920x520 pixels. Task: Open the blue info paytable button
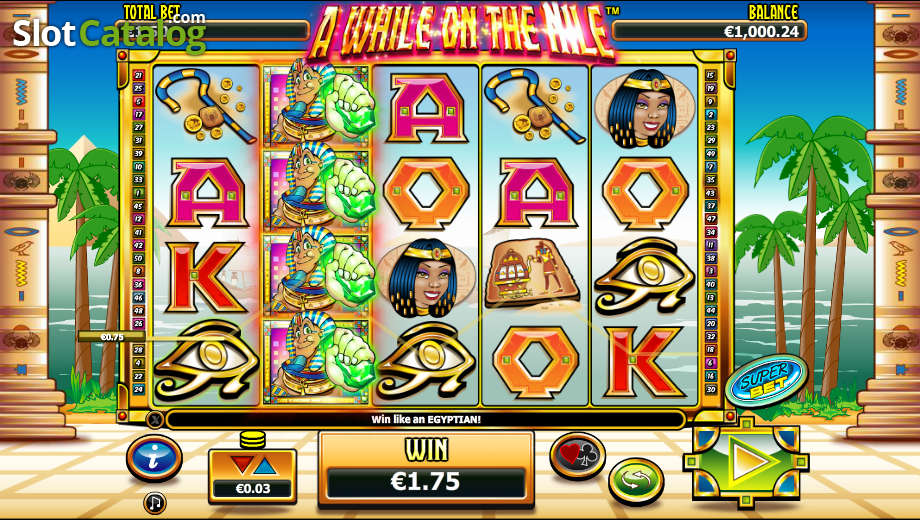154,458
